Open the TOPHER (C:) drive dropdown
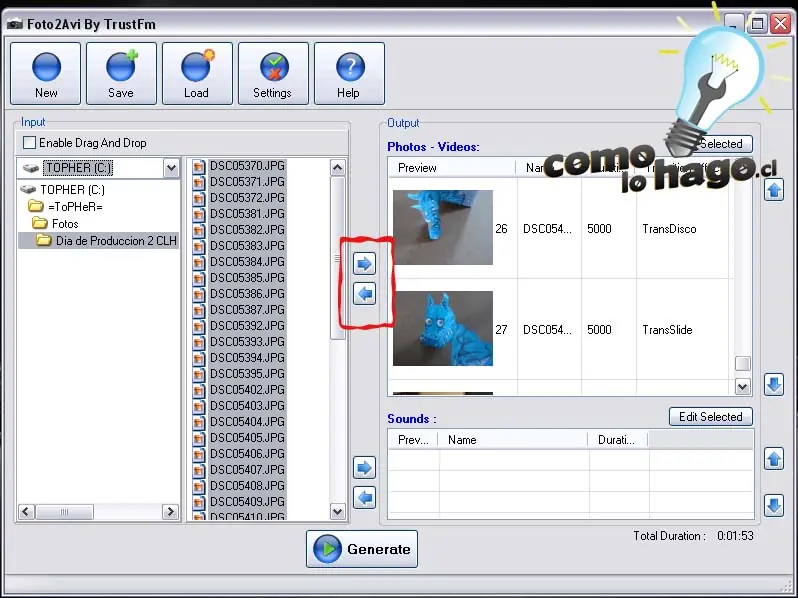This screenshot has height=598, width=798. (x=171, y=168)
